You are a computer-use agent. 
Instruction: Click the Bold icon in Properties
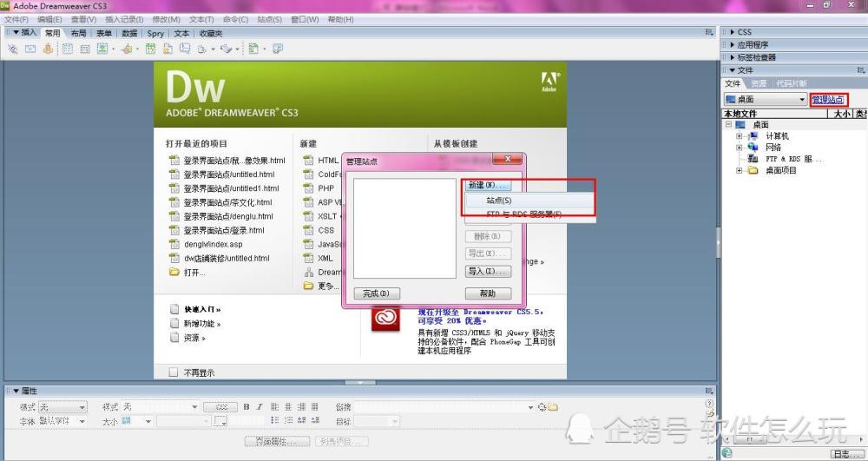tap(247, 407)
